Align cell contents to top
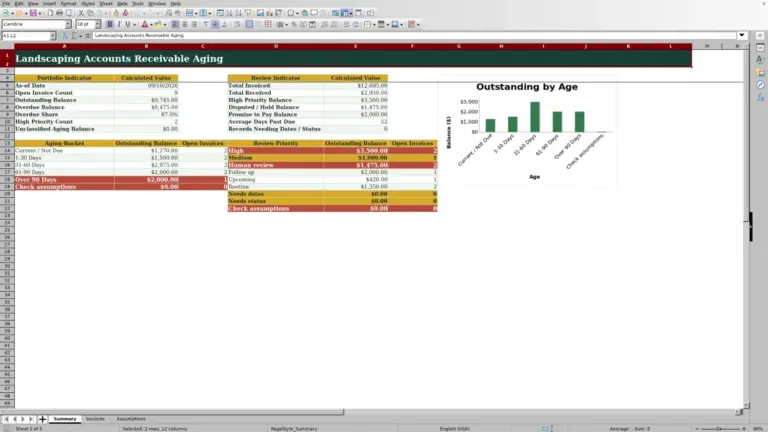 [206, 24]
